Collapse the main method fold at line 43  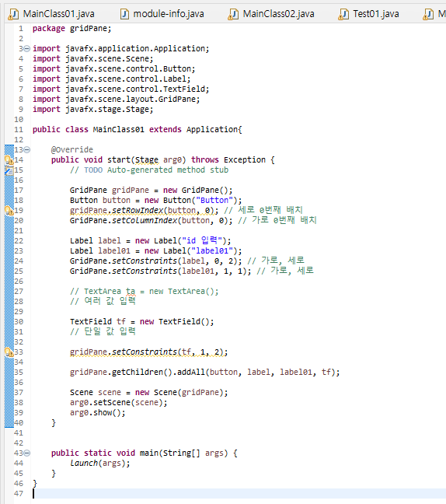pos(27,453)
